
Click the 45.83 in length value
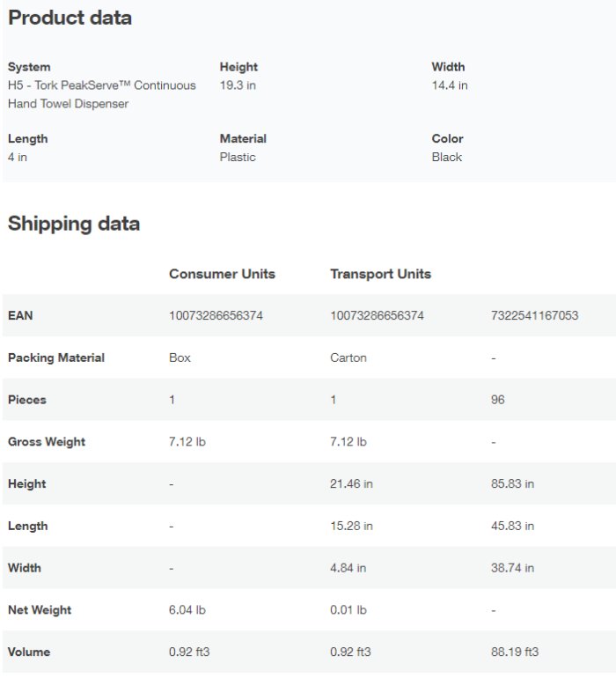point(512,526)
